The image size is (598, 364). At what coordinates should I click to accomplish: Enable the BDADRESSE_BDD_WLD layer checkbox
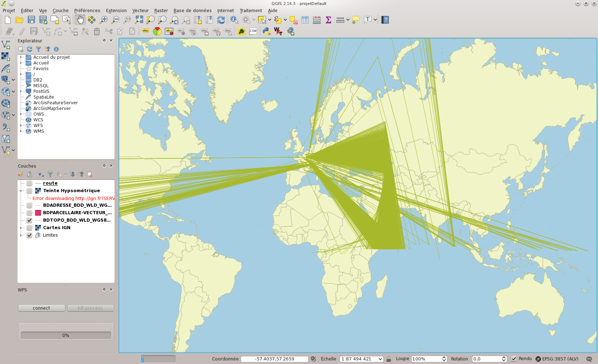pos(30,205)
